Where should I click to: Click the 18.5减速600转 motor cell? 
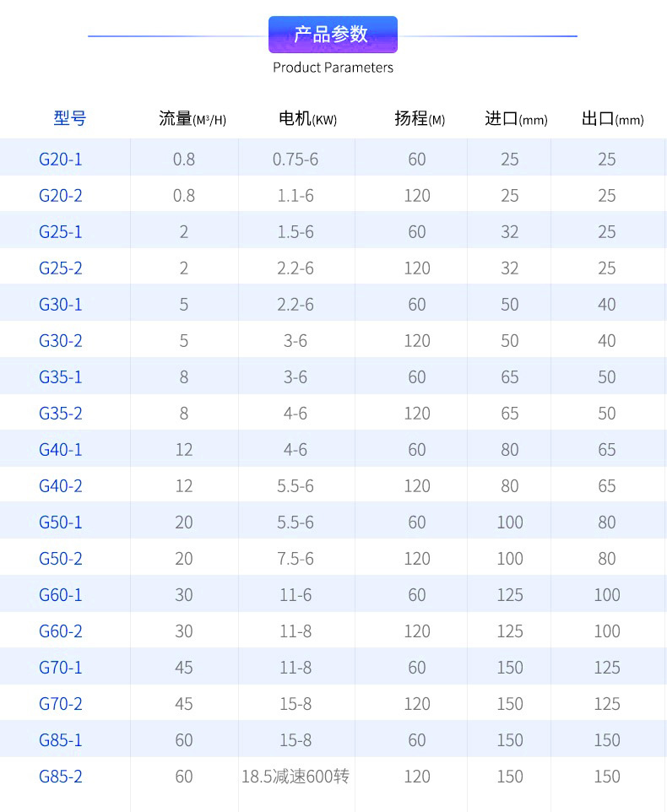[296, 776]
